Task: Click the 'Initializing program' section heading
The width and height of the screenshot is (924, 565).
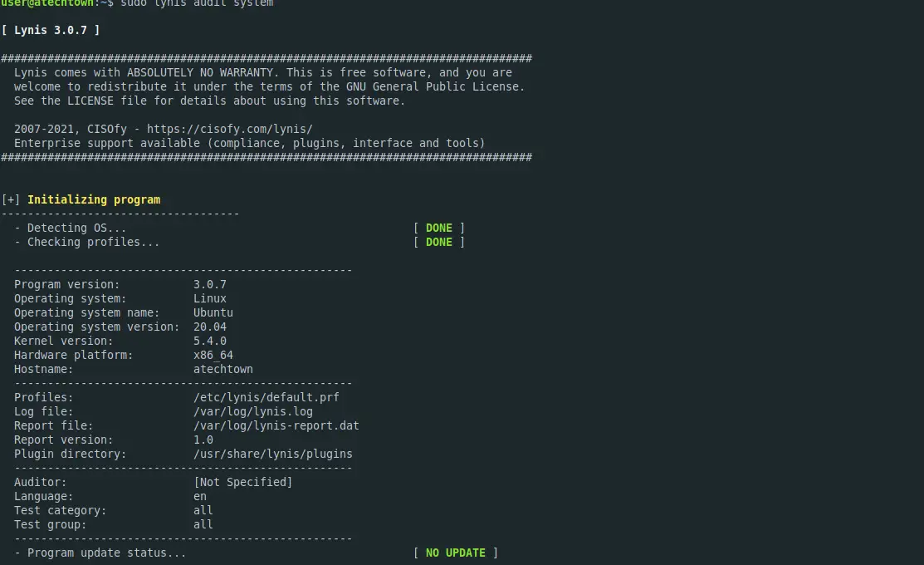Action: pos(94,199)
